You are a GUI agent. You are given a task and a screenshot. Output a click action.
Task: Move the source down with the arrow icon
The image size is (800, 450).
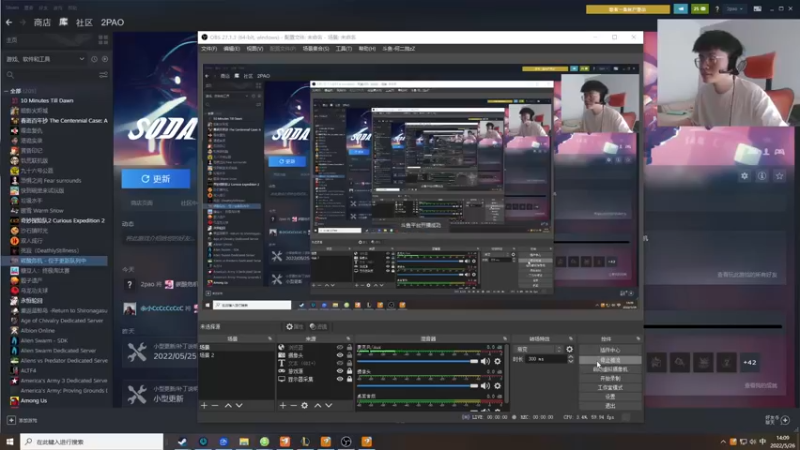(329, 406)
